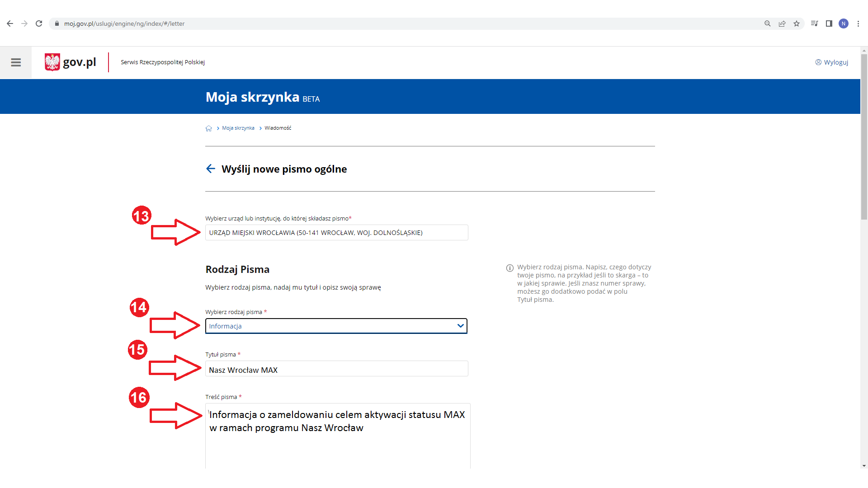This screenshot has width=868, height=488.
Task: Click the page vertical scrollbar
Action: 864,137
